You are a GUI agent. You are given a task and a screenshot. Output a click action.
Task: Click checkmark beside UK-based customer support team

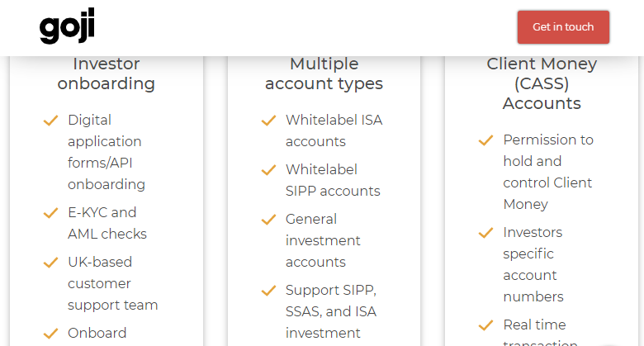[x=51, y=262]
